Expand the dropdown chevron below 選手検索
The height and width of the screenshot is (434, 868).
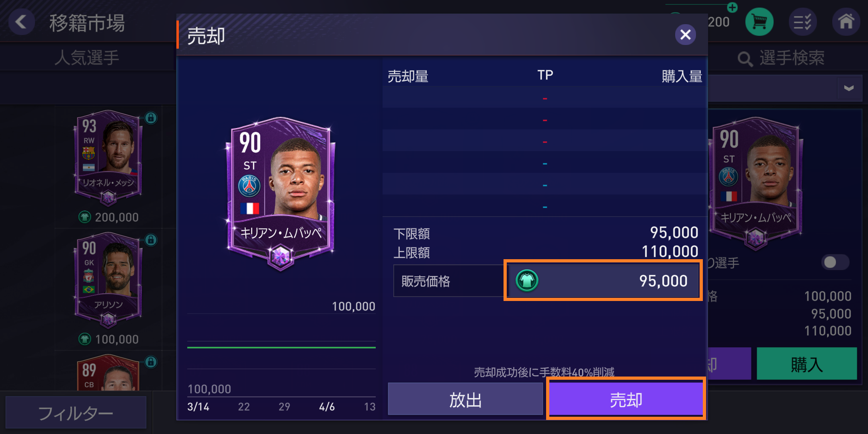pyautogui.click(x=849, y=88)
